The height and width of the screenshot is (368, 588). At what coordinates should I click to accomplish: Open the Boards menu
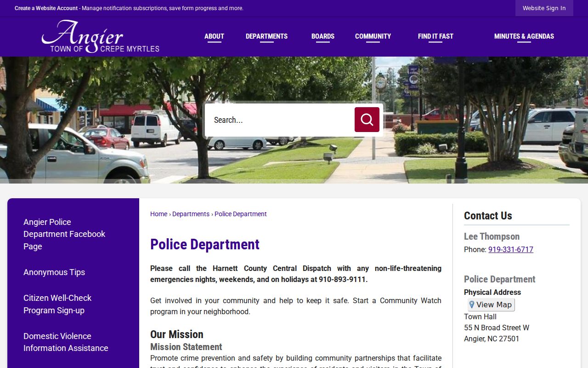pyautogui.click(x=323, y=36)
